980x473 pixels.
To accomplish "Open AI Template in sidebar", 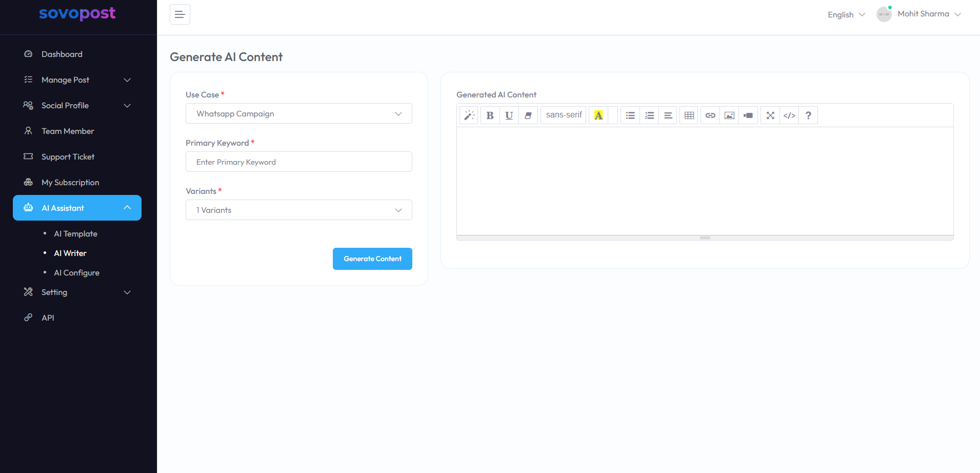I will pyautogui.click(x=75, y=234).
